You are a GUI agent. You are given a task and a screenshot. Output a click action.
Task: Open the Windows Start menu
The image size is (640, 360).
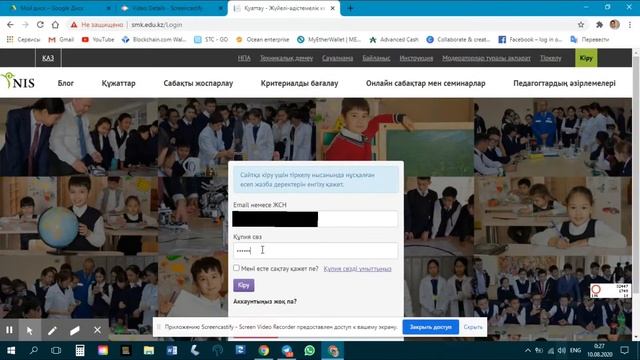[x=11, y=351]
